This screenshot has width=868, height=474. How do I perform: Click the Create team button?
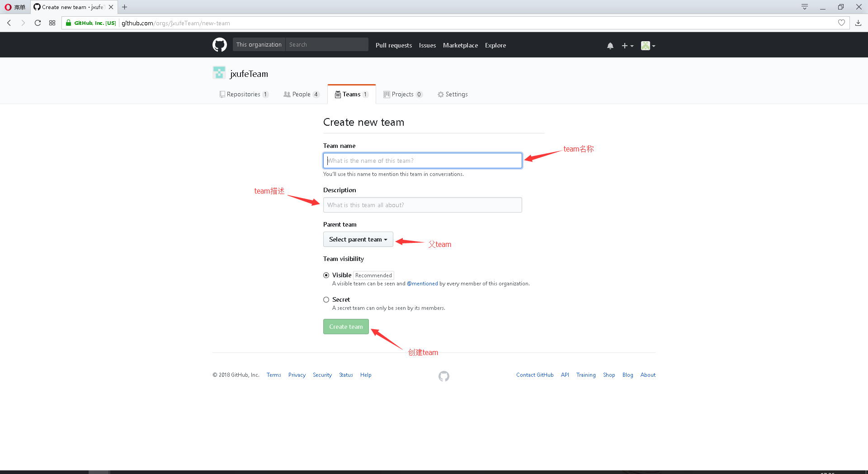(346, 326)
